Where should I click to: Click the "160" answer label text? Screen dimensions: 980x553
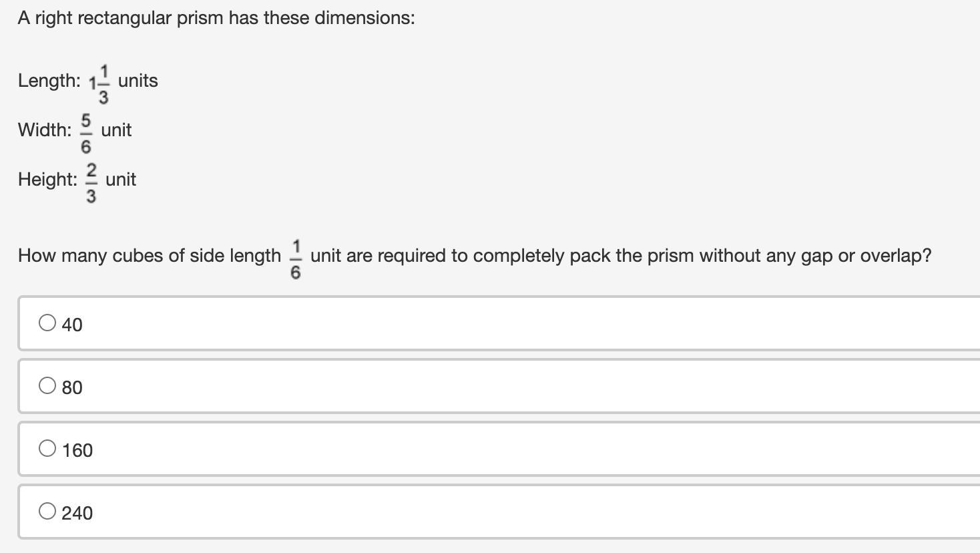[x=77, y=450]
